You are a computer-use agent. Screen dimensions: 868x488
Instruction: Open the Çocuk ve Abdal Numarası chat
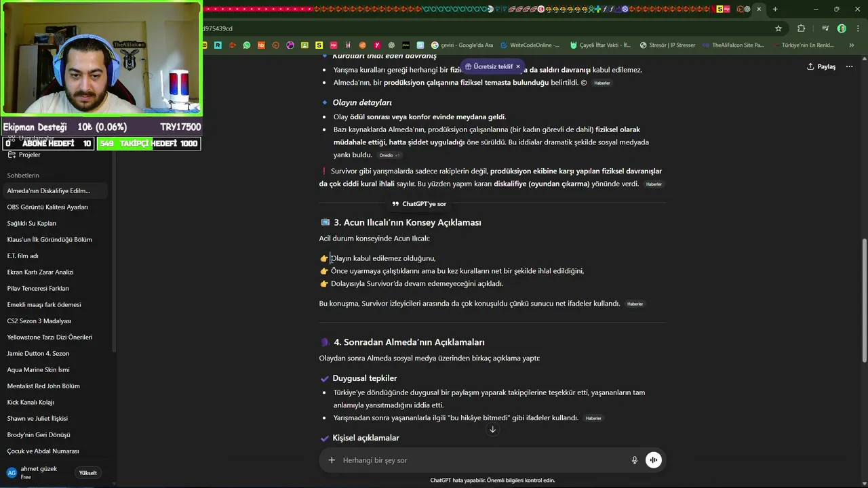click(54, 451)
